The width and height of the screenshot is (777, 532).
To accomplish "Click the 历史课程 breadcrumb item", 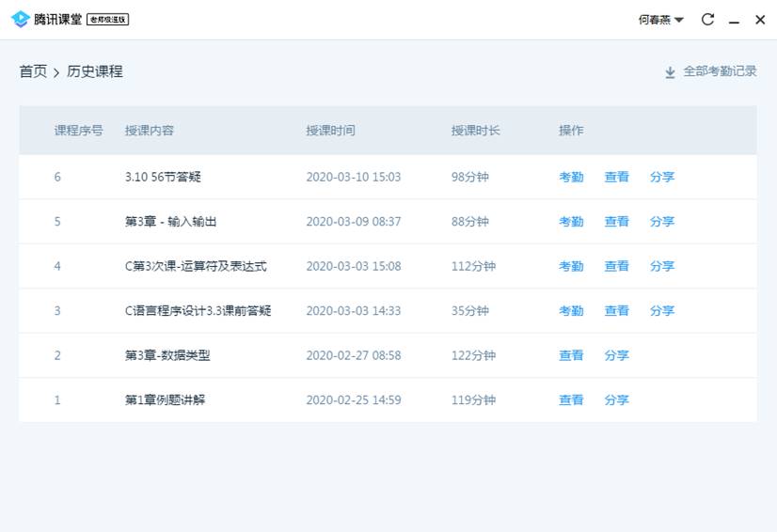I will pos(95,71).
